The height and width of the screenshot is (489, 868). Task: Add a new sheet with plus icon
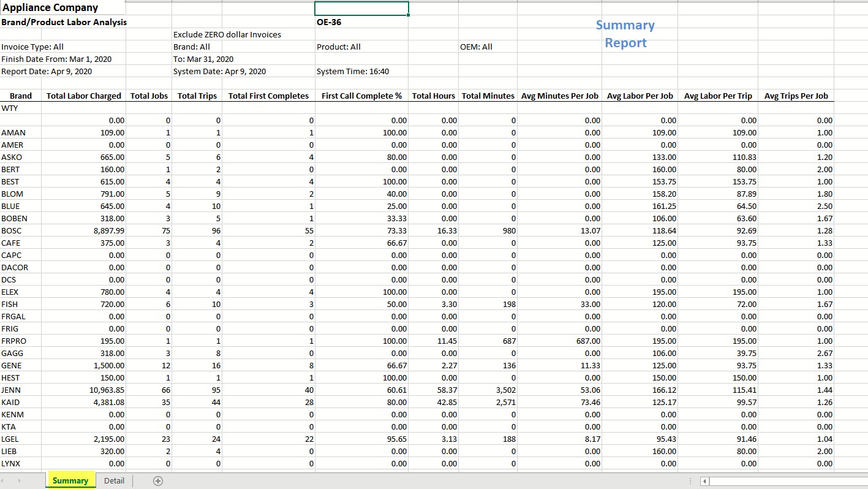click(x=157, y=481)
